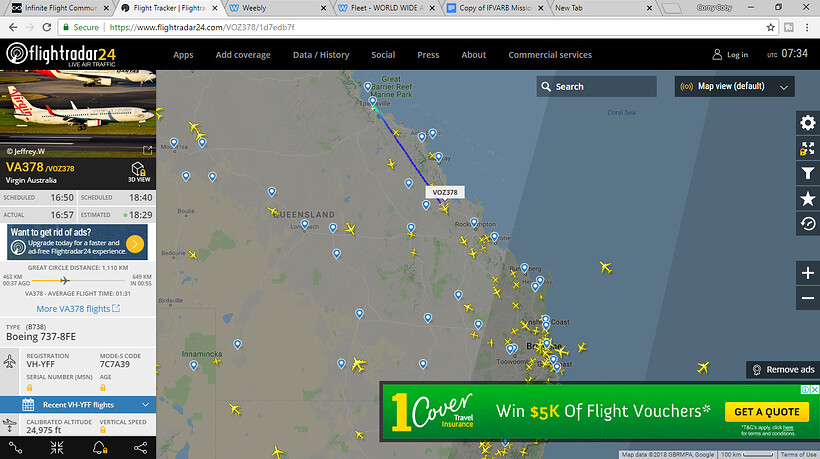The image size is (820, 459).
Task: Open More VA378 flights link
Action: pyautogui.click(x=78, y=309)
